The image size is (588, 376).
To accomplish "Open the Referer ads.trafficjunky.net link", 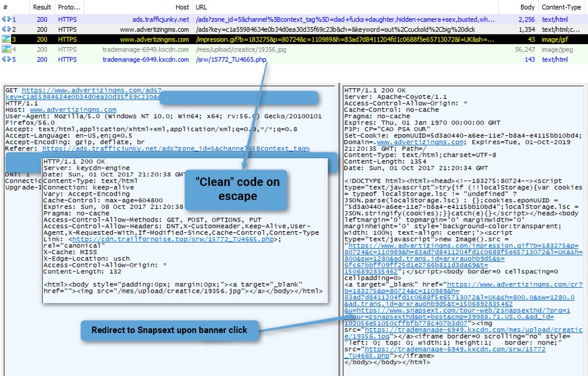I will 176,148.
